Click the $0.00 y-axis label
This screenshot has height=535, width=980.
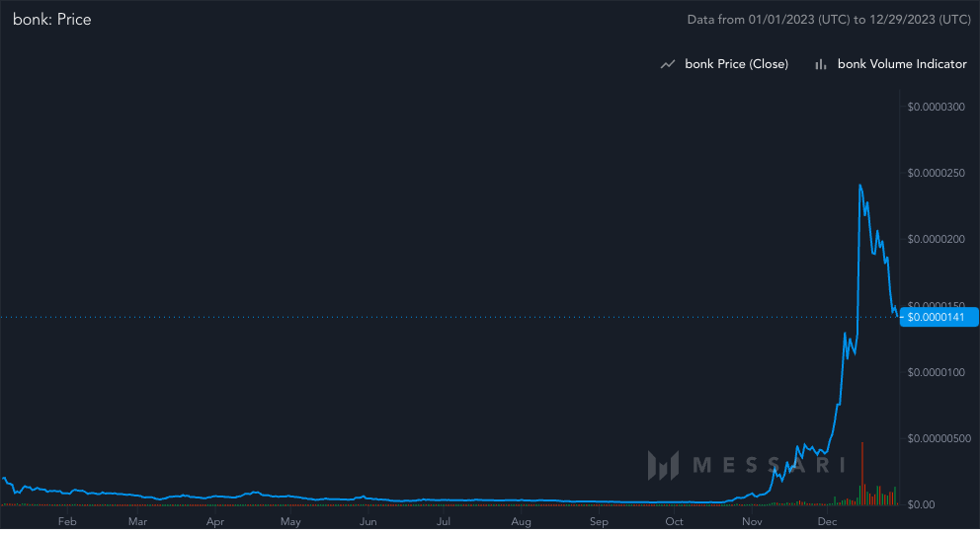pos(922,504)
